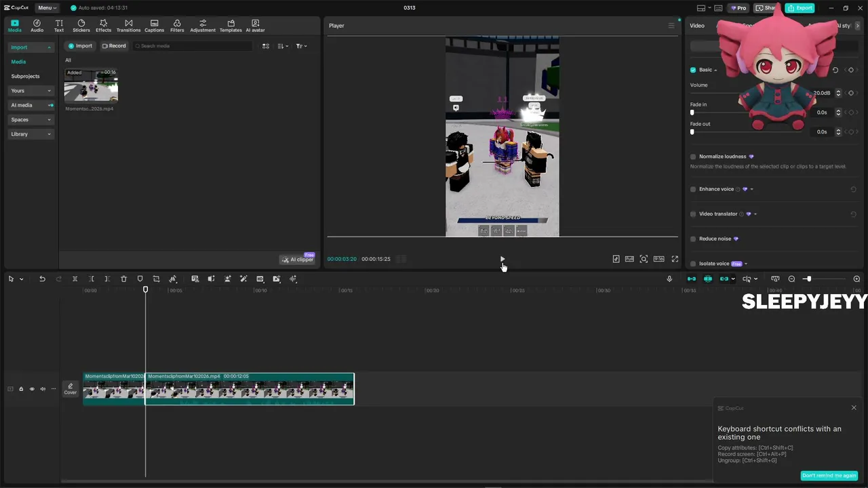Zoom in the timeline
868x488 pixels.
tap(856, 279)
